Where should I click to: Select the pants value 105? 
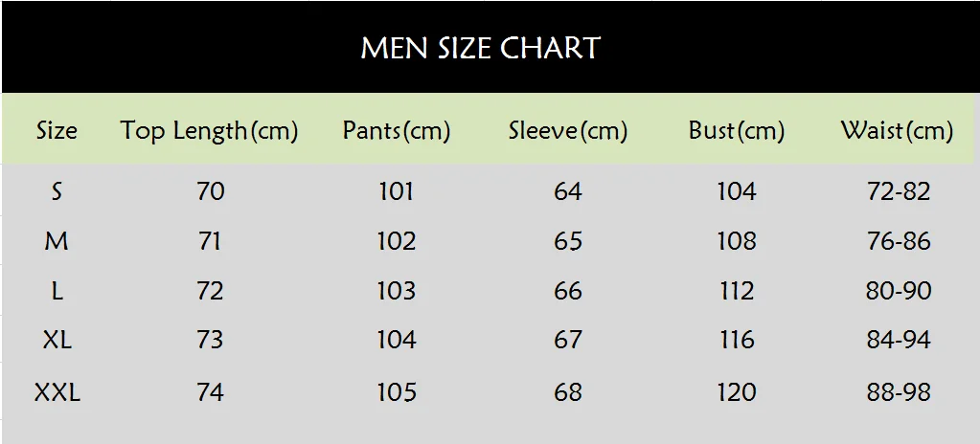[397, 392]
